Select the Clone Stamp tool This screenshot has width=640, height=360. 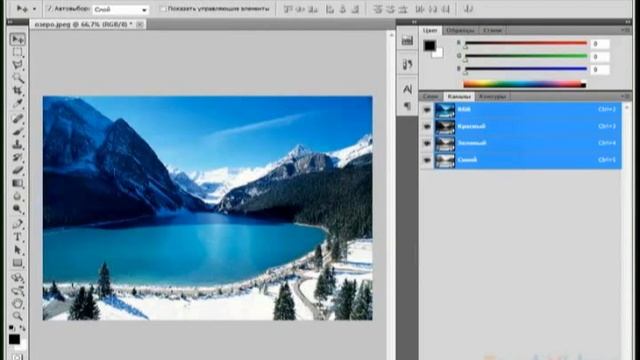[x=18, y=144]
